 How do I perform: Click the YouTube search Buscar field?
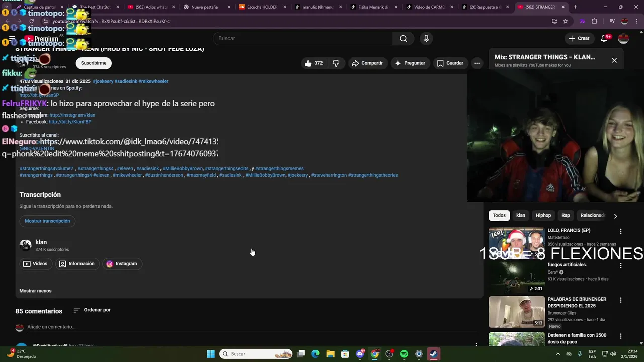303,39
